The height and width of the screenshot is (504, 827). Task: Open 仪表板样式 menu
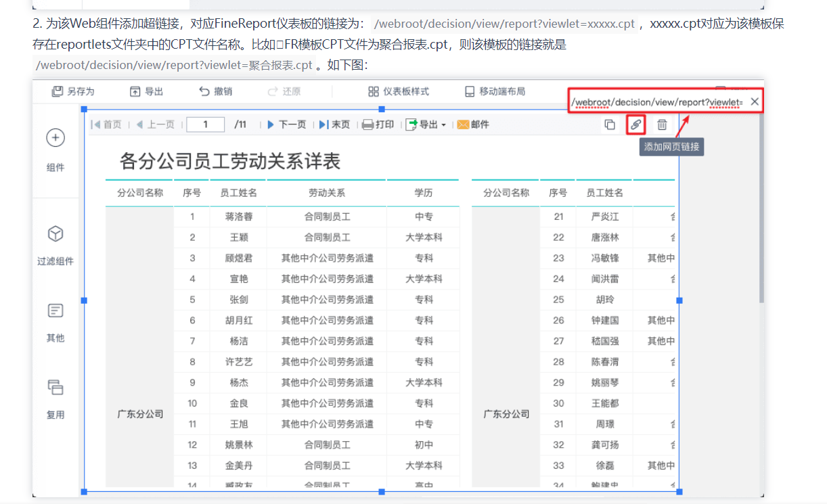coord(399,91)
